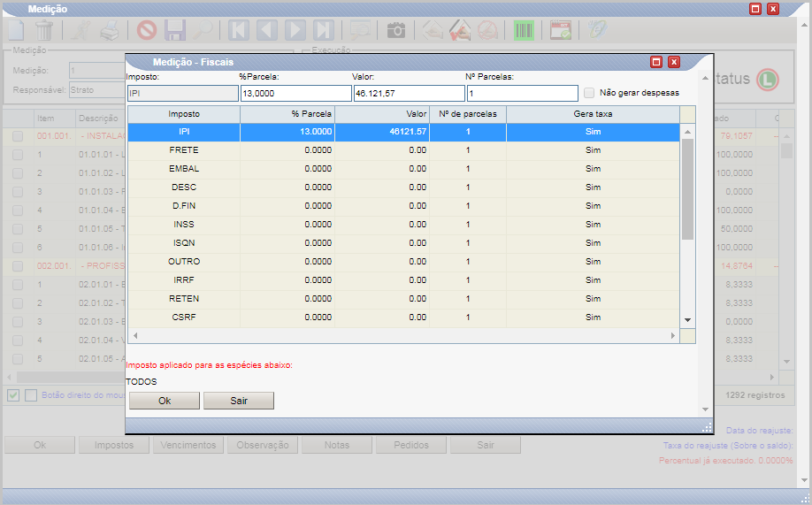Click the % Parcela column header

(287, 114)
